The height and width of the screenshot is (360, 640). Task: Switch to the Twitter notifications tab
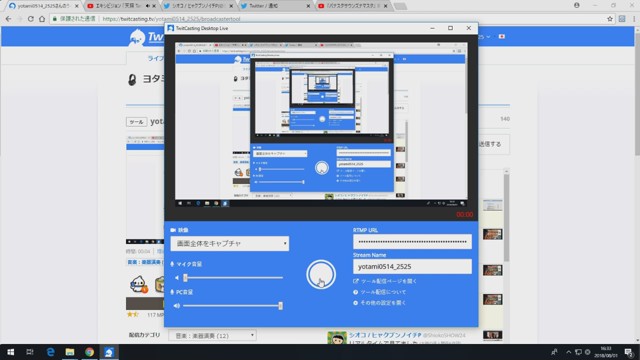[x=273, y=6]
